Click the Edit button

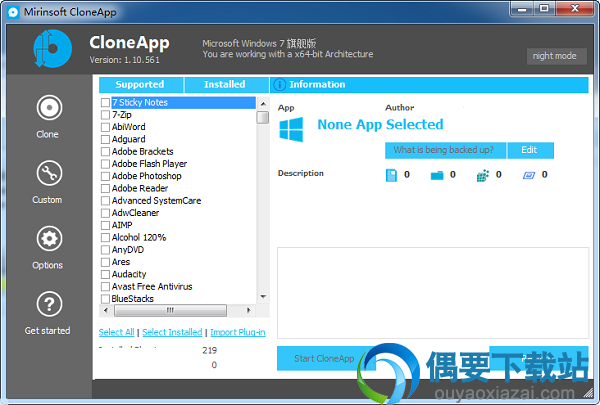point(530,150)
